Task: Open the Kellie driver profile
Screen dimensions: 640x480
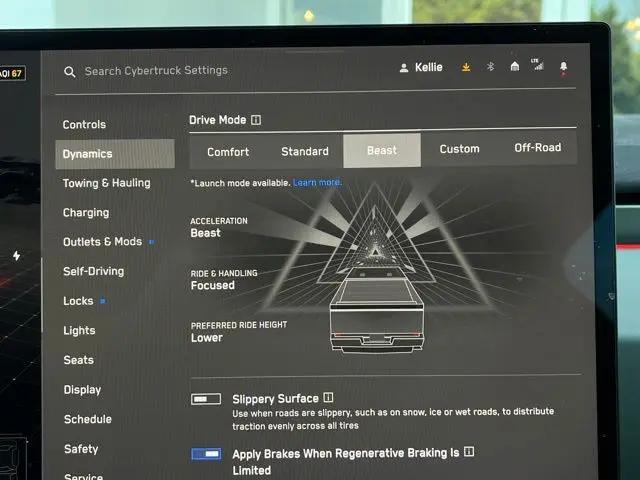Action: click(421, 67)
